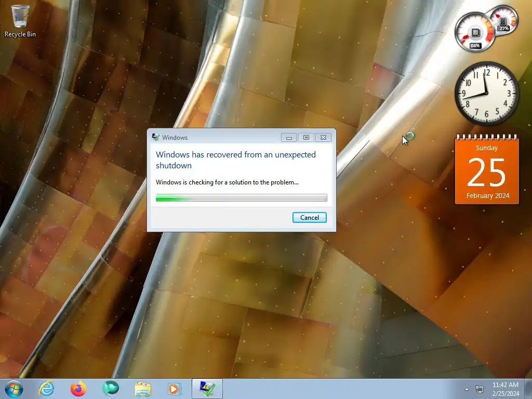Click the memory usage gauge showing 27%

(504, 20)
